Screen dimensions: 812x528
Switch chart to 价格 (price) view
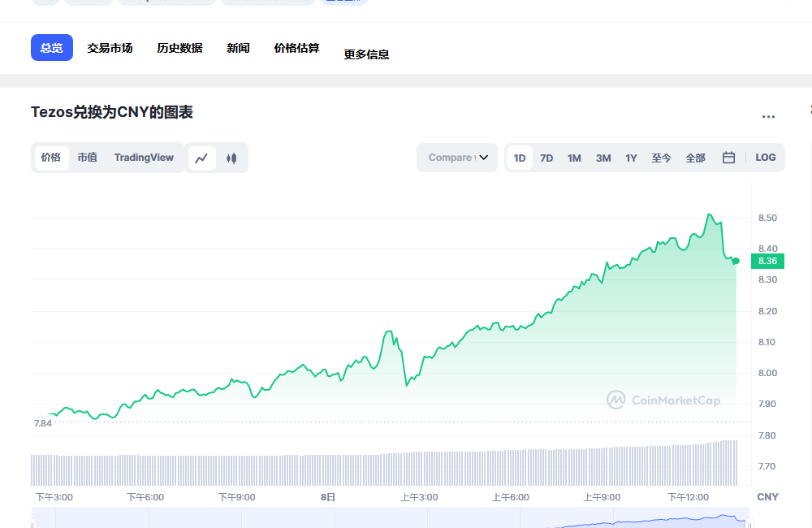click(50, 158)
